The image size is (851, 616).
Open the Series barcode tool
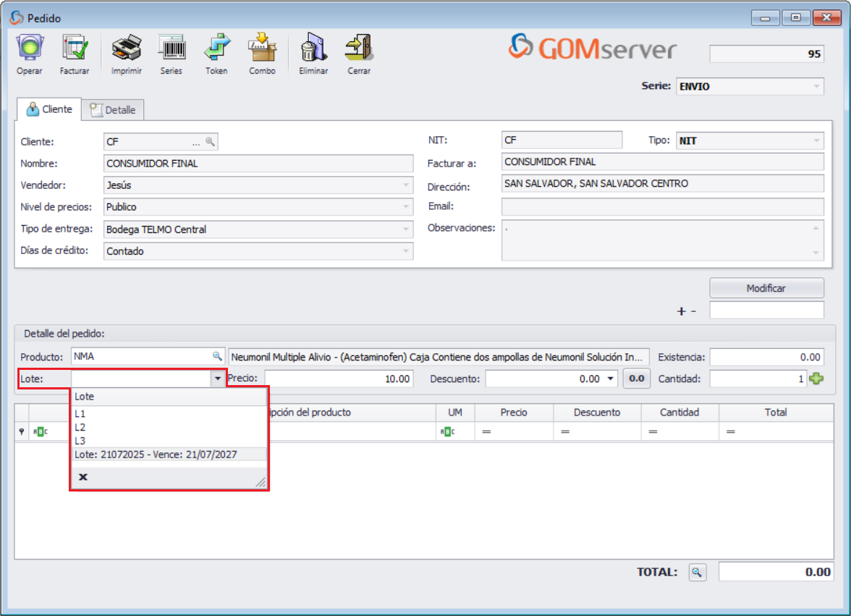click(172, 50)
